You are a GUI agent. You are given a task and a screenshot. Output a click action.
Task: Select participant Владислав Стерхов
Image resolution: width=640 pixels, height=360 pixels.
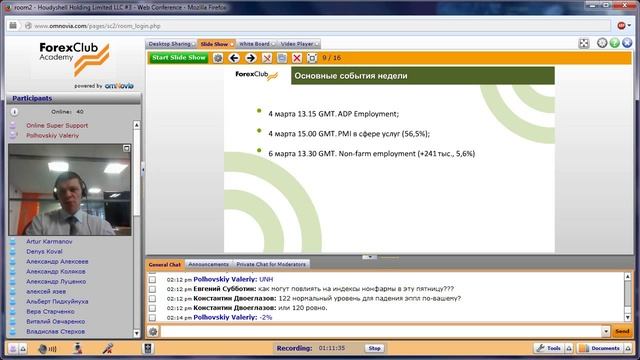click(56, 331)
